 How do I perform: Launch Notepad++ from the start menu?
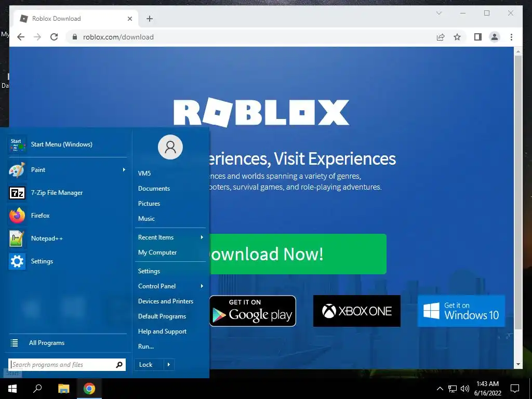[67, 238]
